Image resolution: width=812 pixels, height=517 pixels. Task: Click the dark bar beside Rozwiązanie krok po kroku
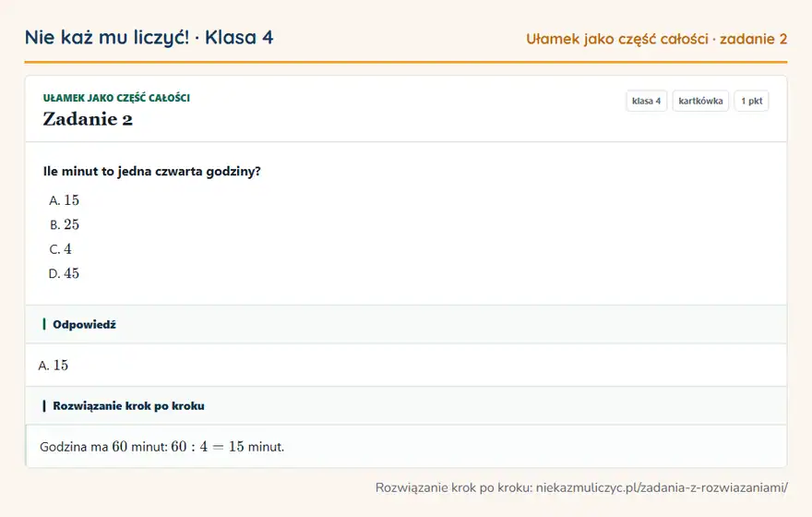pyautogui.click(x=44, y=405)
